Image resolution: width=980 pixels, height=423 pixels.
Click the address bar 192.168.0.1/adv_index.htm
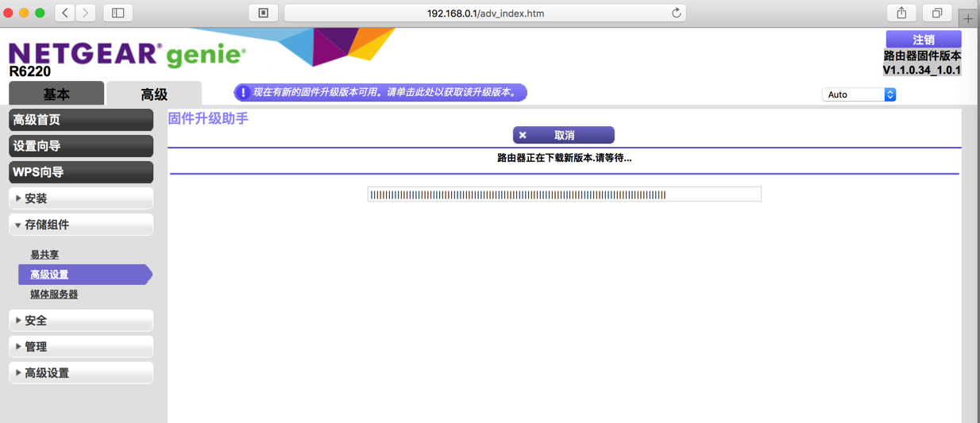485,13
